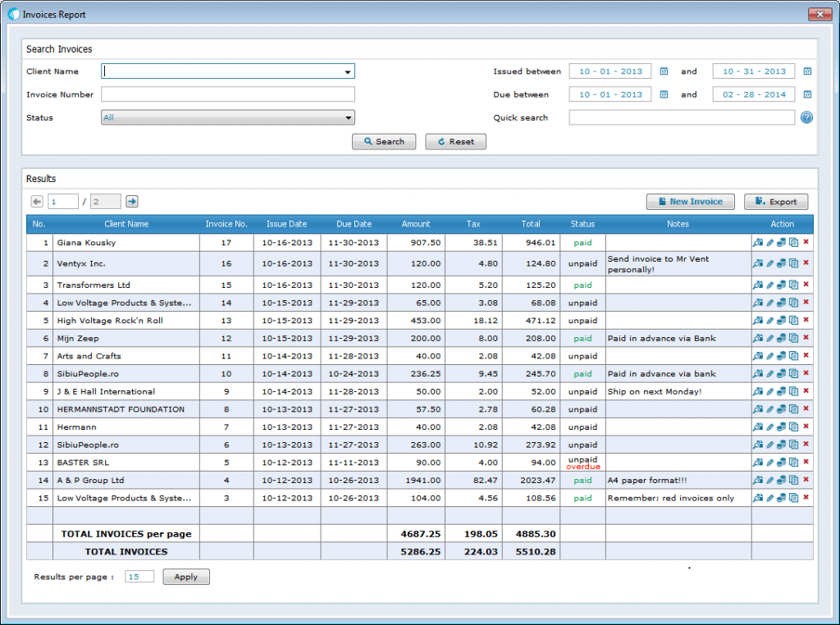This screenshot has height=625, width=840.
Task: Click the edit pencil icon for Ventyx Inc.
Action: pyautogui.click(x=769, y=263)
